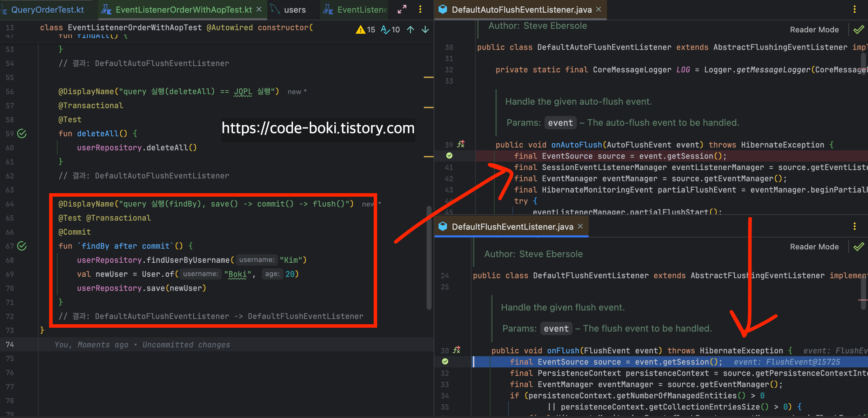Click the left editor vertical scrollbar
Image resolution: width=868 pixels, height=418 pixels.
pos(429,257)
